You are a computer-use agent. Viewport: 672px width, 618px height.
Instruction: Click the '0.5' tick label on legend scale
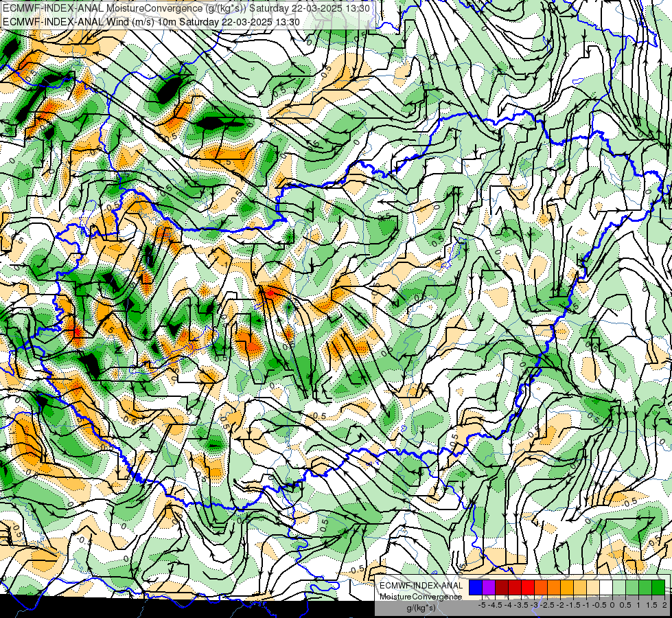tap(625, 605)
